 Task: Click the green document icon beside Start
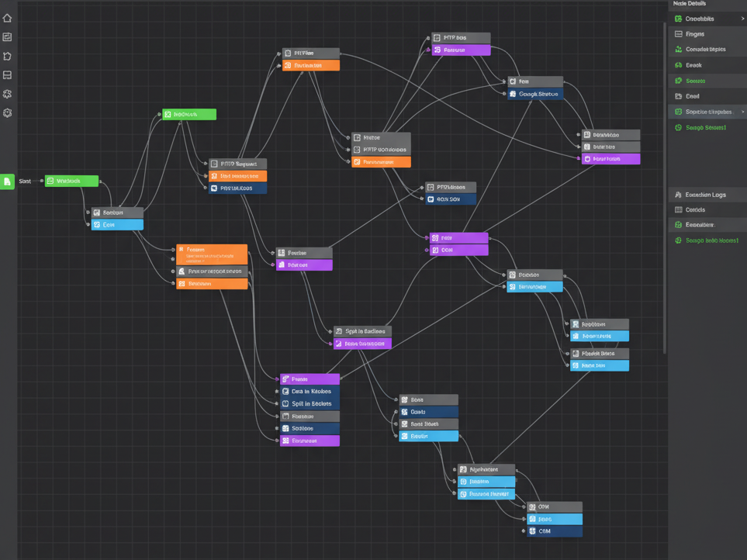7,181
